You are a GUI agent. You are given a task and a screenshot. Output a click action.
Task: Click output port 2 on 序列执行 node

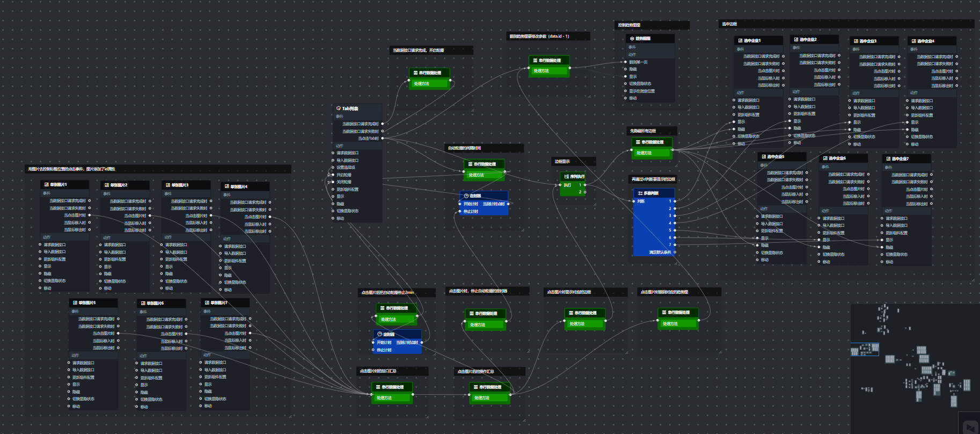[585, 192]
